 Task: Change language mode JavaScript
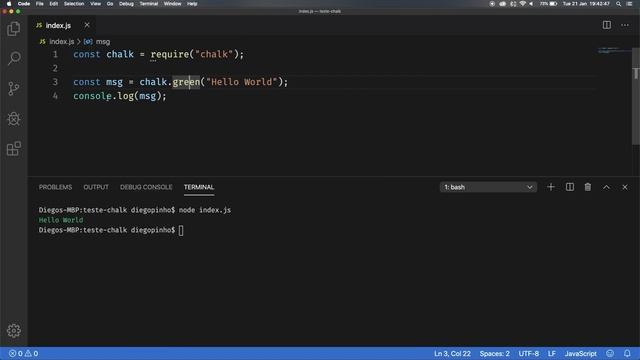click(580, 353)
